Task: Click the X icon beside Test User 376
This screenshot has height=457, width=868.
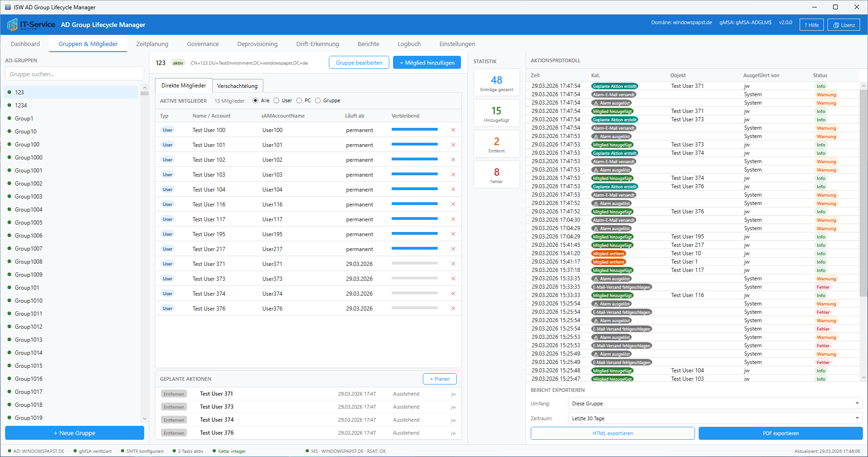Action: (453, 309)
